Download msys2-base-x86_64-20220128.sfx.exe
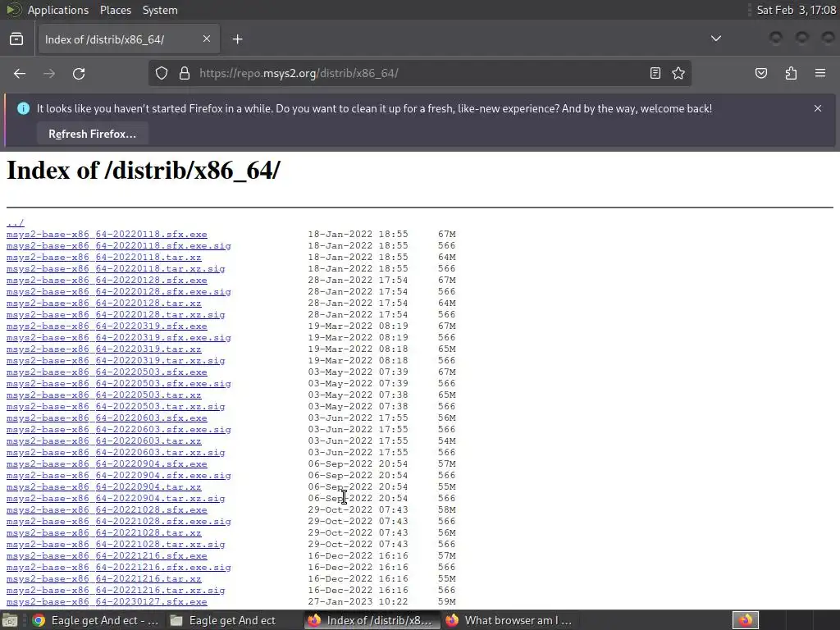 point(107,281)
